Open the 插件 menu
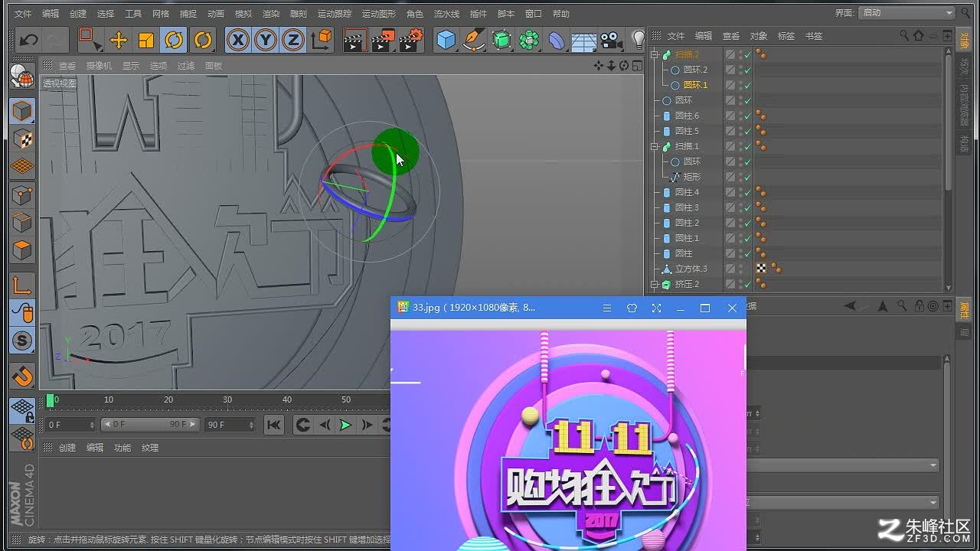 pyautogui.click(x=478, y=14)
